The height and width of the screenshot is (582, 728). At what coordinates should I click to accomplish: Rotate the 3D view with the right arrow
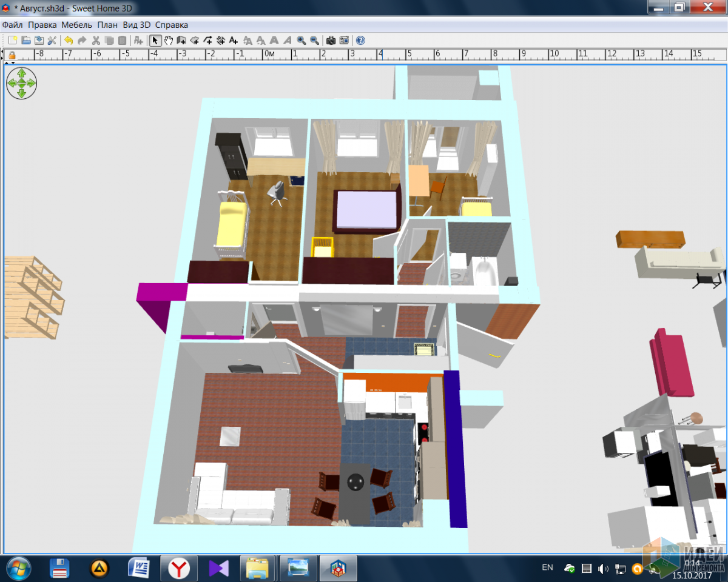point(32,83)
